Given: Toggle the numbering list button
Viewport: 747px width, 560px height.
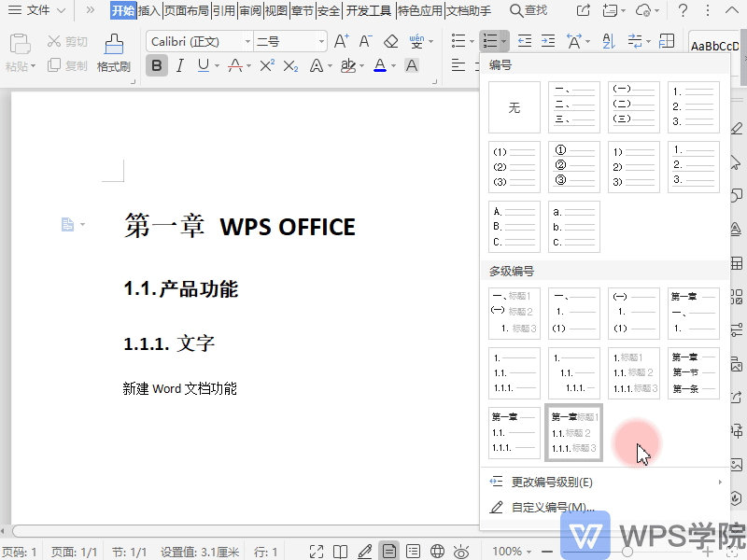Looking at the screenshot, I should 490,41.
